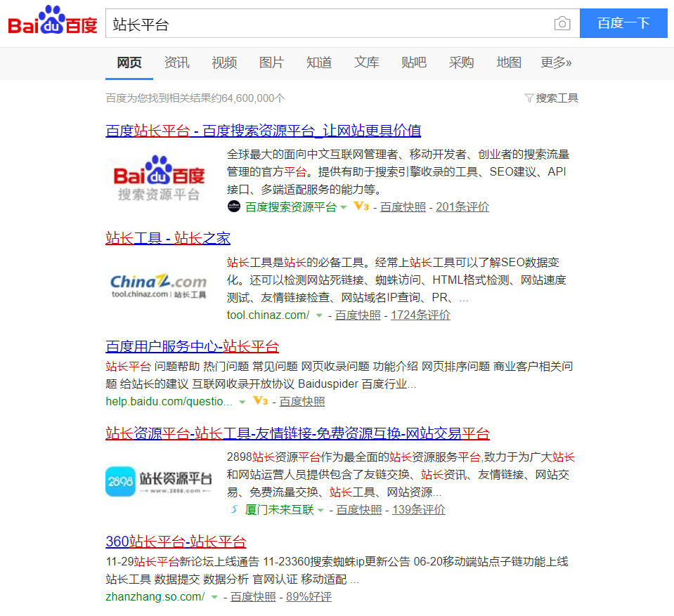Image resolution: width=674 pixels, height=616 pixels.
Task: Expand the arrow next to 百度搜索资源平台
Action: (344, 207)
